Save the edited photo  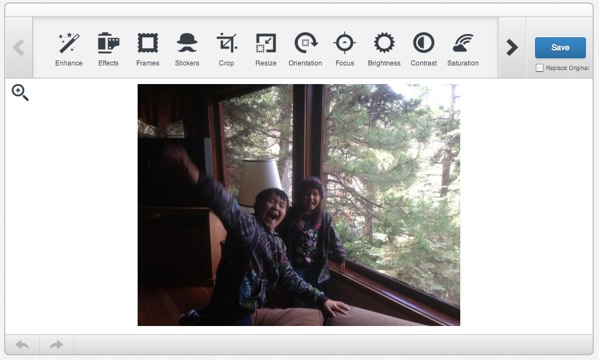tap(560, 47)
